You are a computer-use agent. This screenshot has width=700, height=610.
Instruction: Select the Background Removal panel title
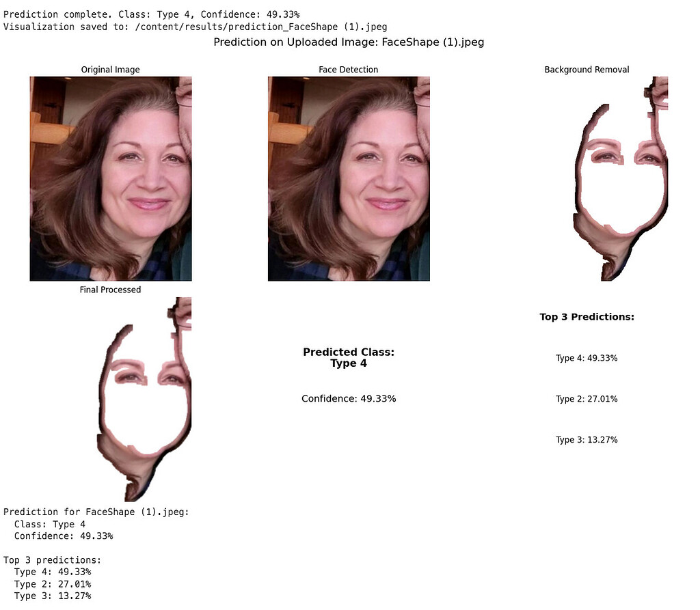[x=587, y=69]
